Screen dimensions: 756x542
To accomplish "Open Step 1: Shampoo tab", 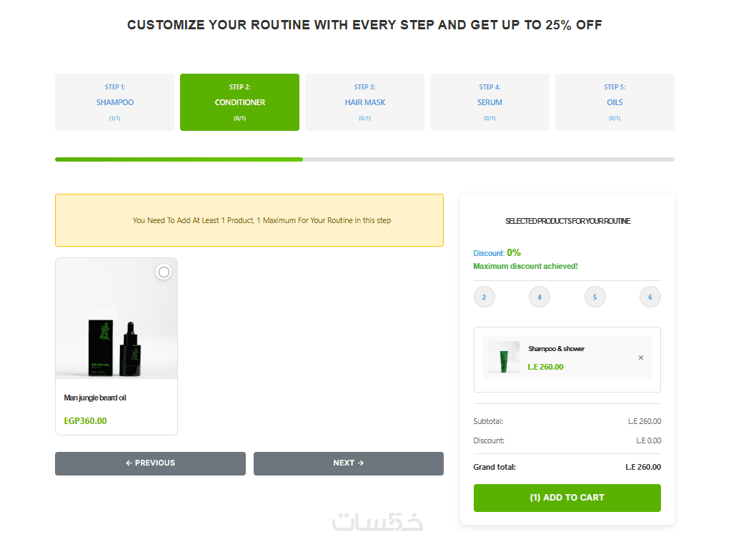I will point(114,102).
